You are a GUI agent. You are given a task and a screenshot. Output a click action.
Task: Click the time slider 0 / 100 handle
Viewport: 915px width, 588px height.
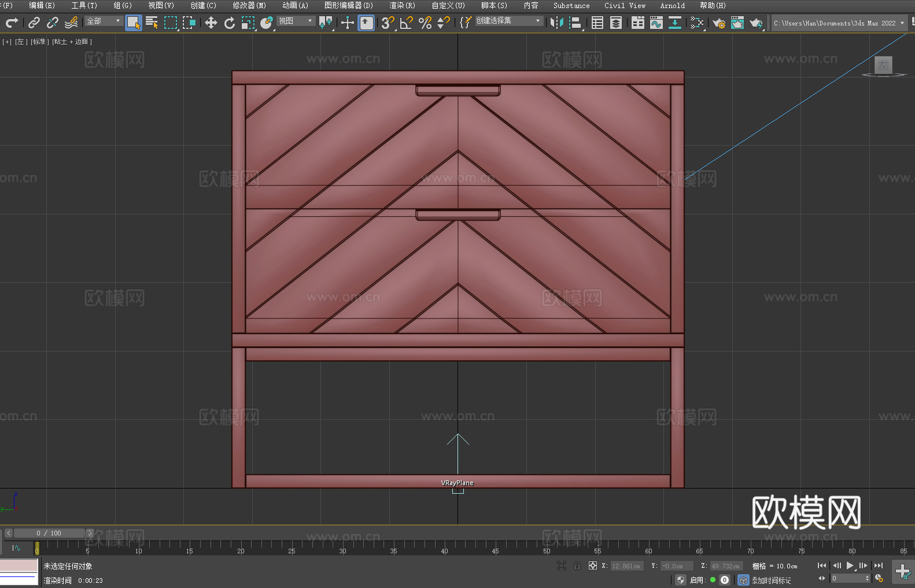pyautogui.click(x=50, y=533)
